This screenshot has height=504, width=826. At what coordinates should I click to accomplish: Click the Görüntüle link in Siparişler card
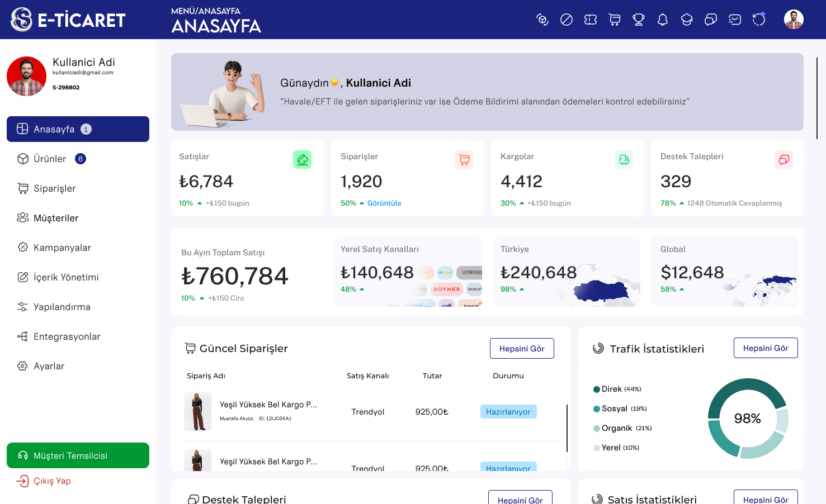[x=384, y=203]
